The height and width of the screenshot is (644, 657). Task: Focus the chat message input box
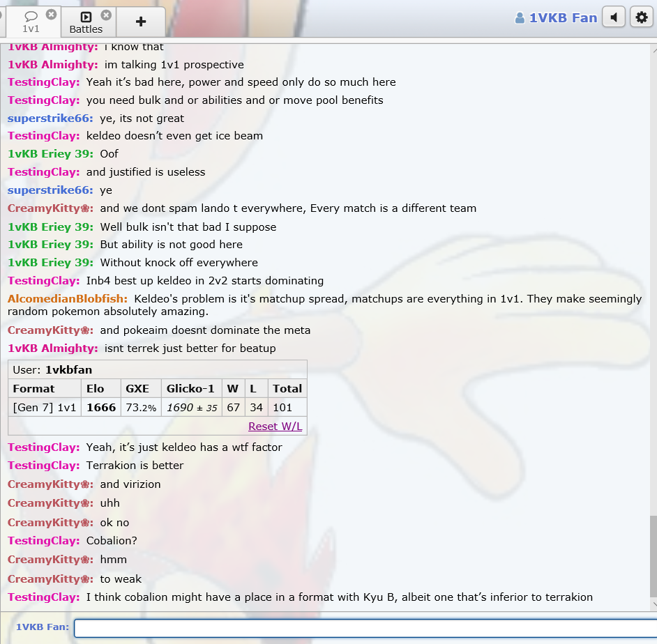pyautogui.click(x=363, y=627)
